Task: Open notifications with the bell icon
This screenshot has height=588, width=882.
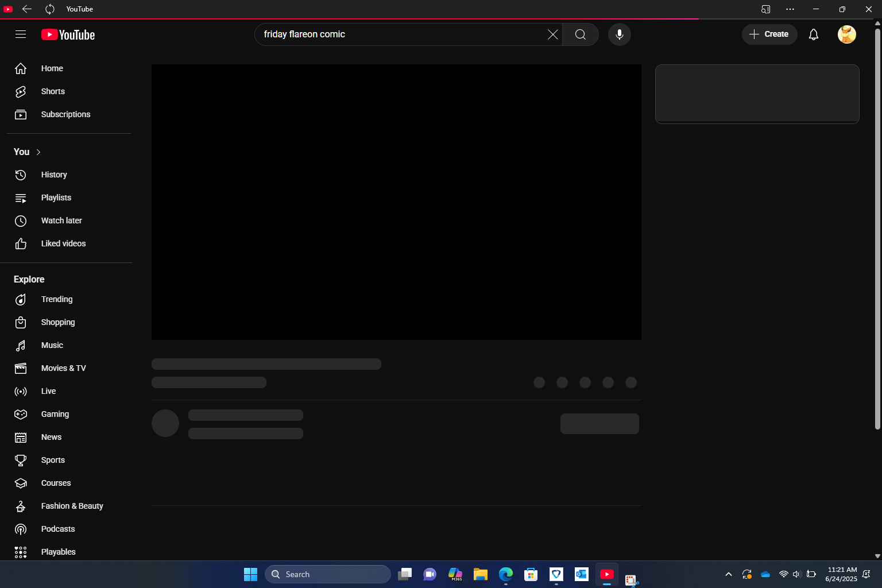Action: (x=813, y=34)
